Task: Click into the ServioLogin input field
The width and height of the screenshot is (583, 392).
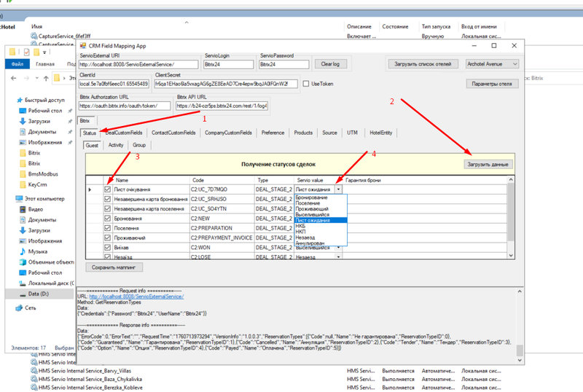Action: click(x=229, y=64)
